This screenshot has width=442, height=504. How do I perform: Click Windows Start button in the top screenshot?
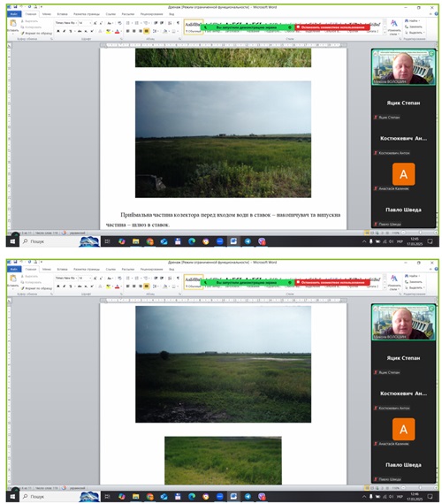(x=12, y=241)
